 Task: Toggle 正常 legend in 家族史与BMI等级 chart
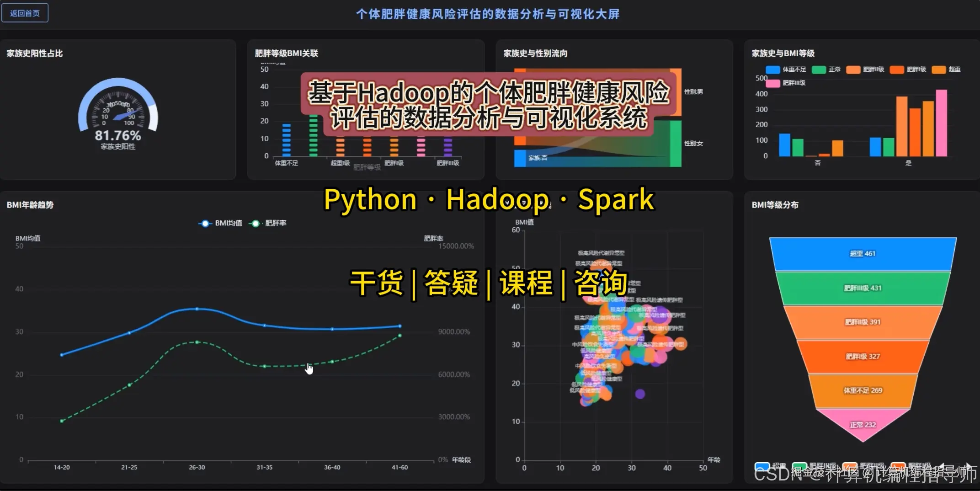pyautogui.click(x=826, y=69)
